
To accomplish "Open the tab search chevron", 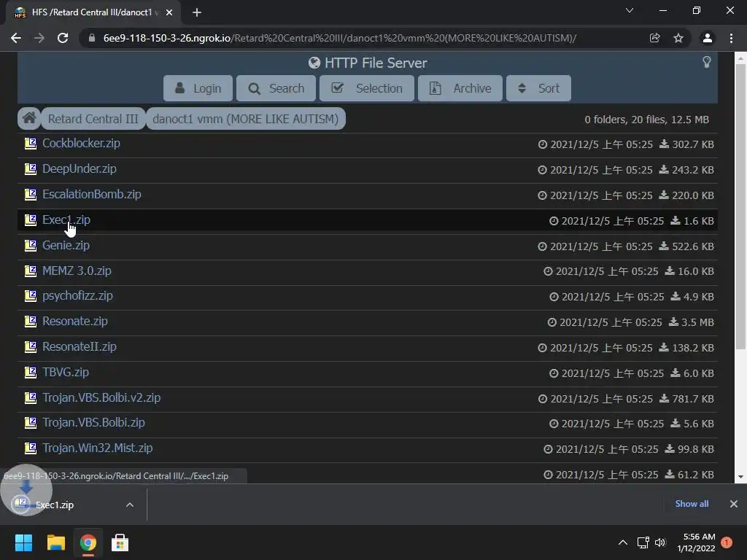I will pos(630,10).
